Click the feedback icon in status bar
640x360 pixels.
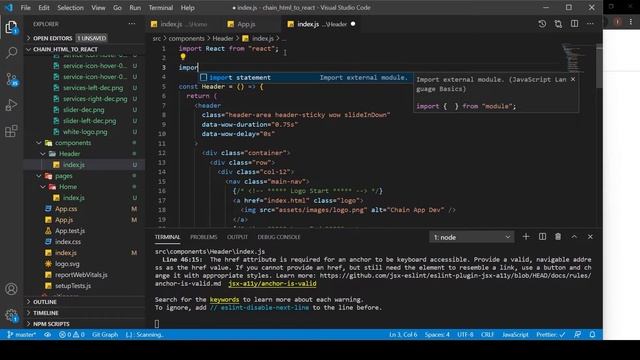click(578, 335)
